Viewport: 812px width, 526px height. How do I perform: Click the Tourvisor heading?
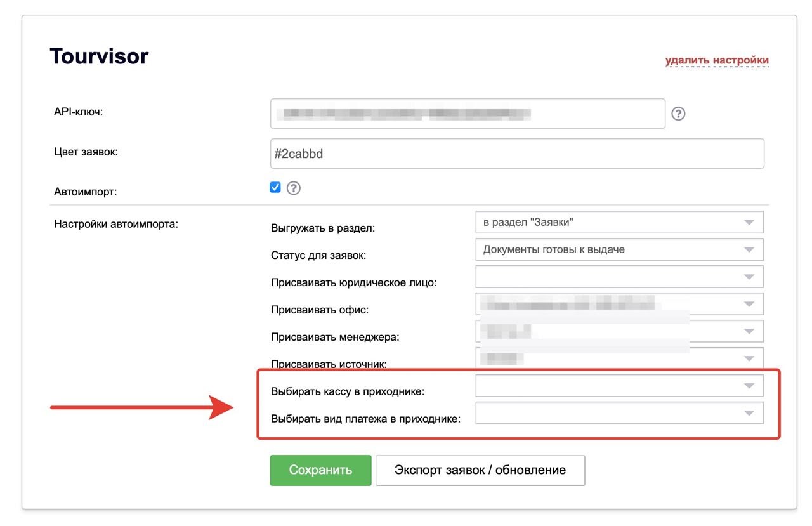pos(99,56)
